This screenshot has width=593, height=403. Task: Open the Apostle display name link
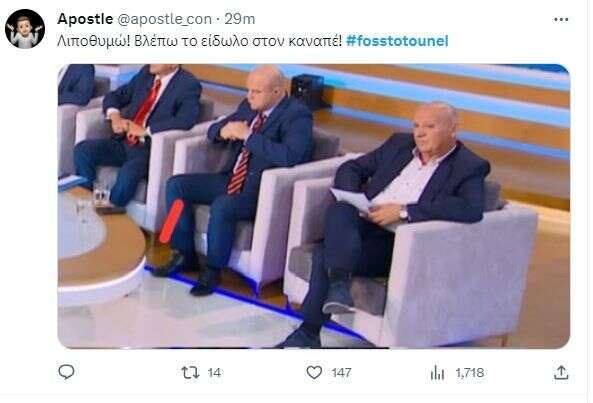coord(85,19)
